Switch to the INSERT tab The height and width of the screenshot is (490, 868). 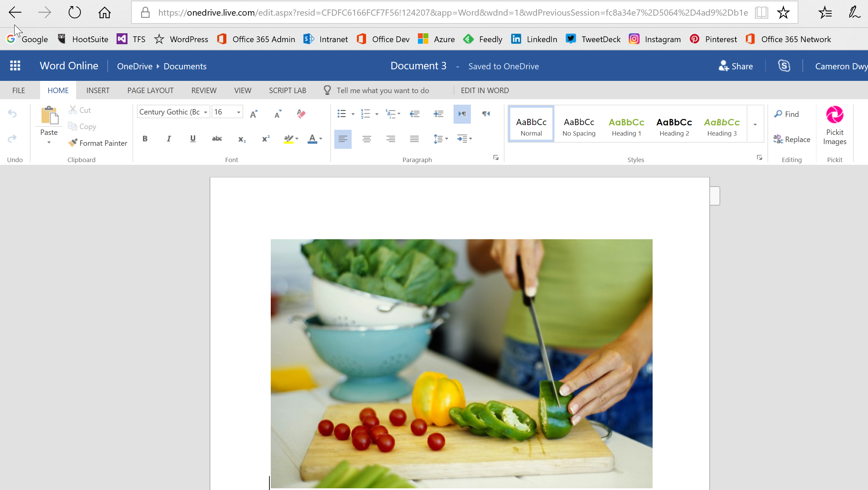98,90
